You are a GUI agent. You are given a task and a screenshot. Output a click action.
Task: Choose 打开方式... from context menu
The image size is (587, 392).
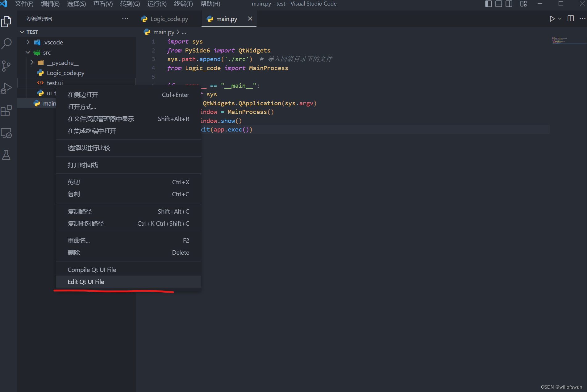click(128, 107)
